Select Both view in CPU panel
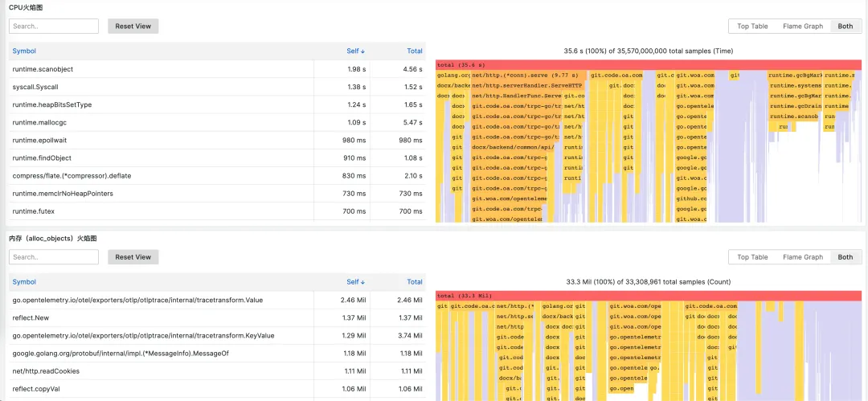Viewport: 868px width, 401px height. coord(845,26)
